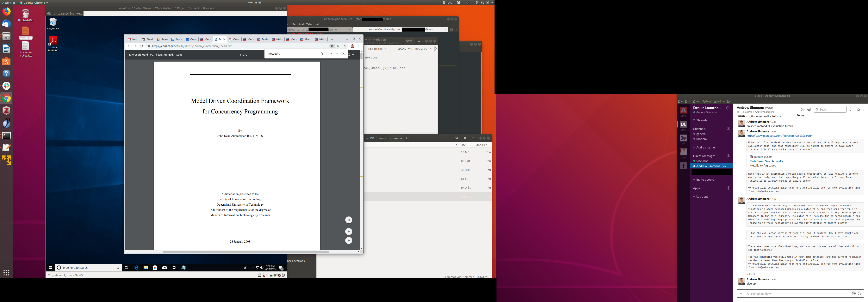Click Chrome zoom magnifier in address bar
The width and height of the screenshot is (868, 302).
tap(338, 46)
